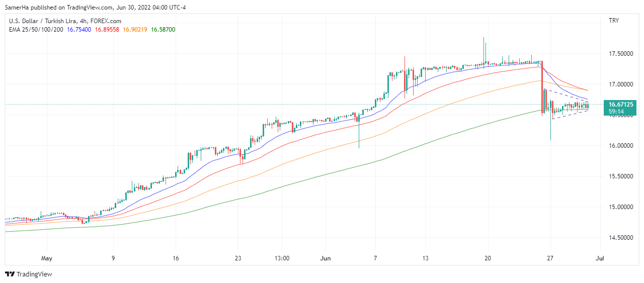Click the red EMA 50 value 16.89558
The image size is (644, 283).
tap(107, 30)
